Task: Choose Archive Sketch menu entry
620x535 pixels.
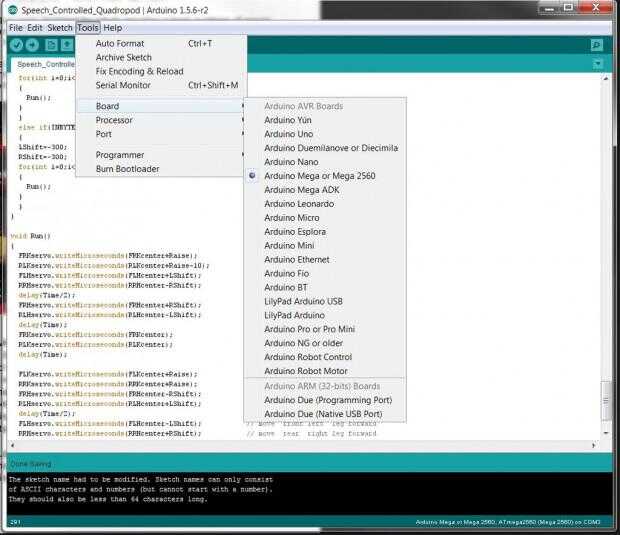Action: click(161, 57)
